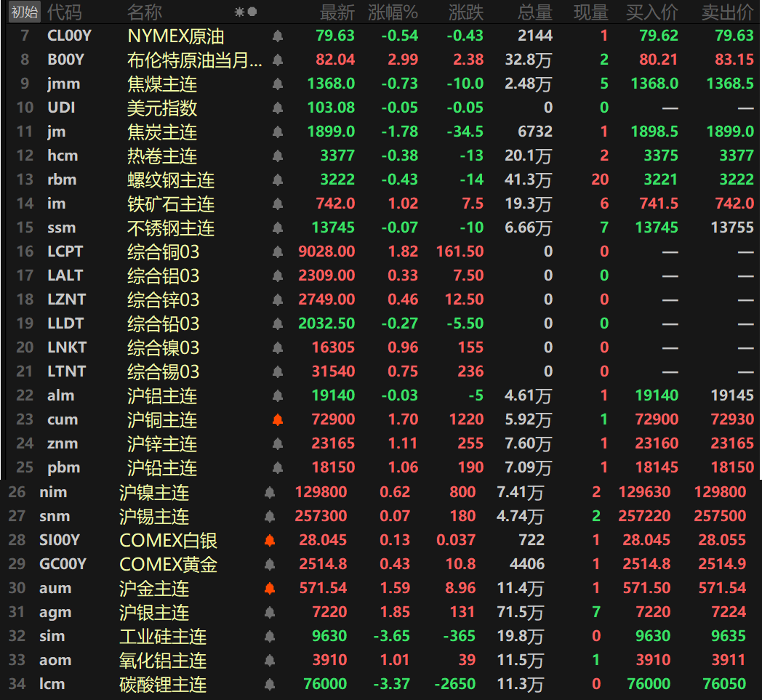Click bell icon for 综合铜03
The height and width of the screenshot is (700, 762).
point(278,252)
